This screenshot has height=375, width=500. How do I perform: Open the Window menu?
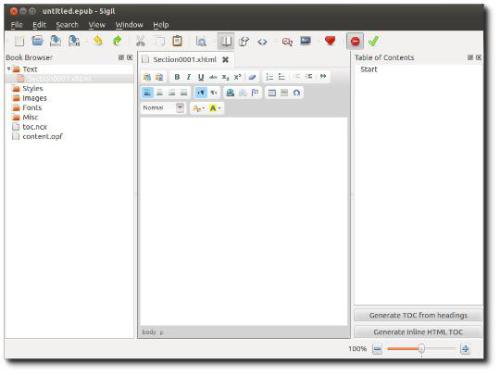coord(129,25)
